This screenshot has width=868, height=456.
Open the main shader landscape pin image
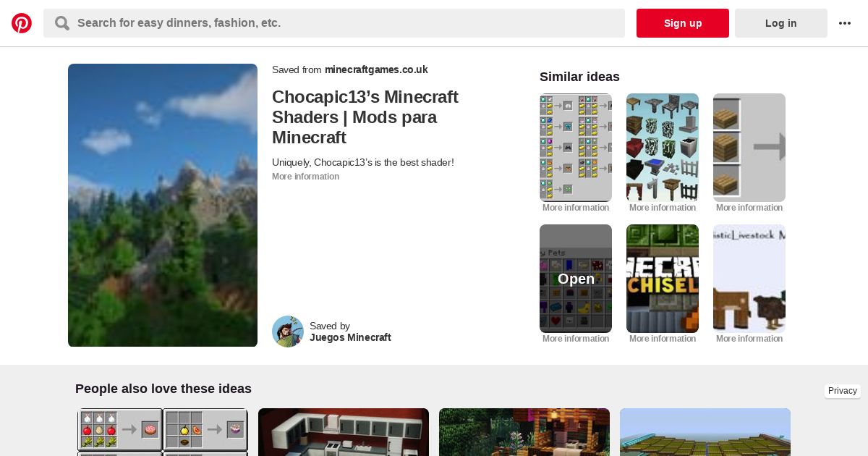click(163, 206)
